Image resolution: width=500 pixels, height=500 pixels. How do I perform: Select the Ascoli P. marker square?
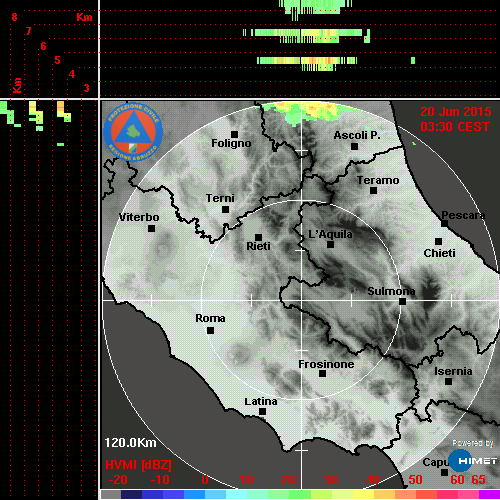pos(355,146)
